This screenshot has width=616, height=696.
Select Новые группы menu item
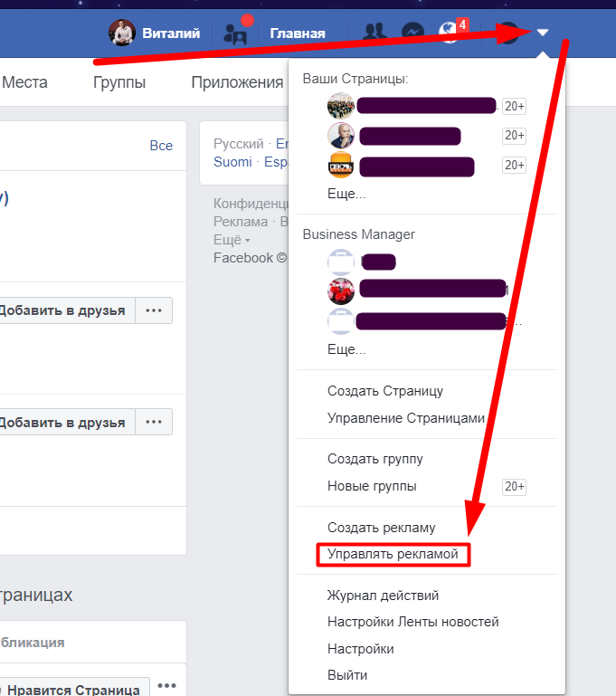[x=372, y=486]
